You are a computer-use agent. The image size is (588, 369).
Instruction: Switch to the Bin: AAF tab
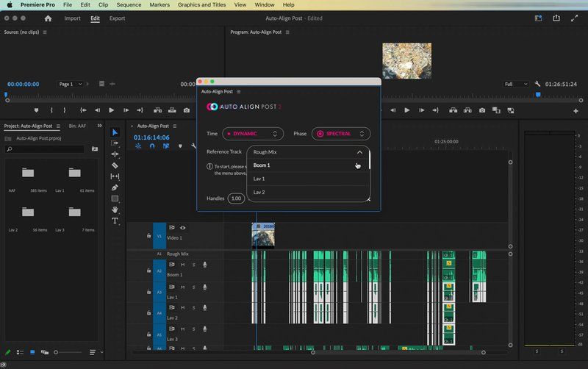point(77,126)
